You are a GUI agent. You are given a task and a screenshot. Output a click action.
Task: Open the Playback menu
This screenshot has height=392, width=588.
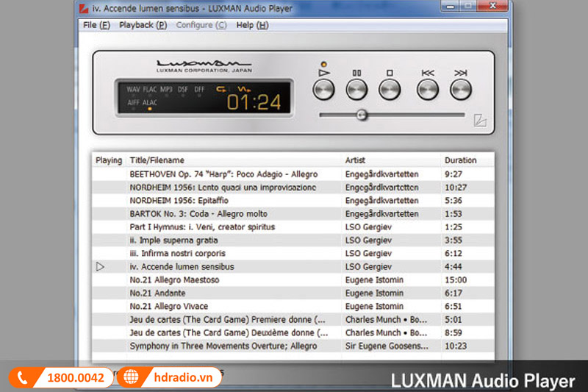coord(143,25)
